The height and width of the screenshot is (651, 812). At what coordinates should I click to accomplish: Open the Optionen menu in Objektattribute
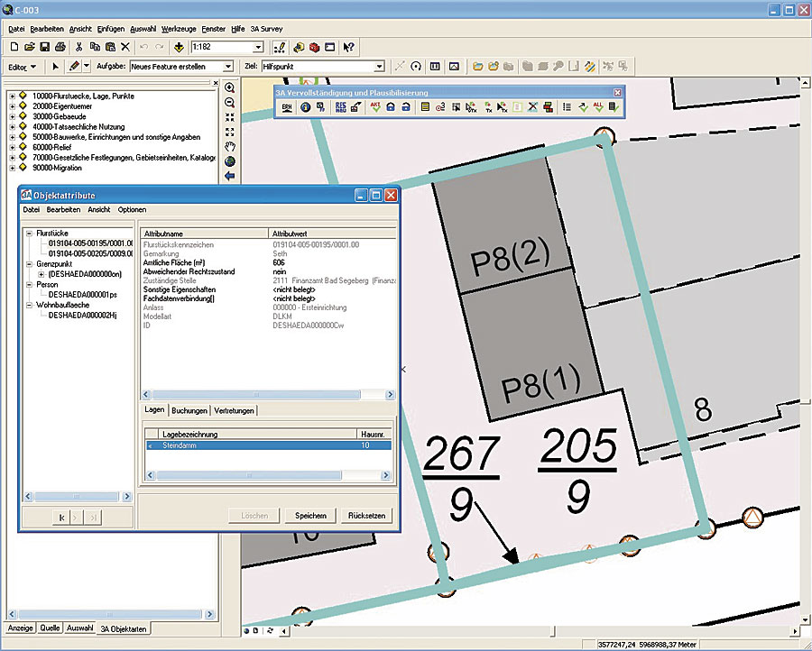(132, 209)
